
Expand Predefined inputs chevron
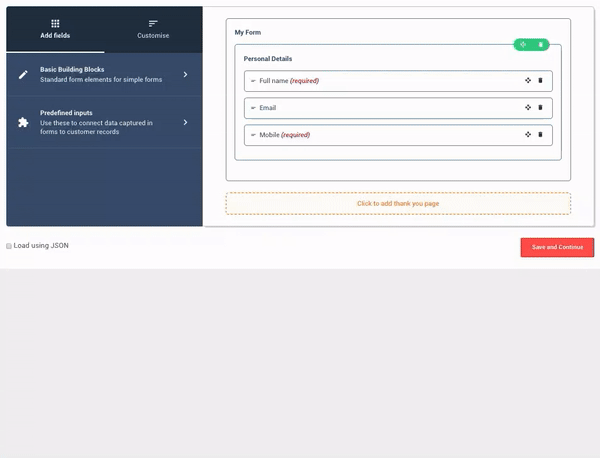185,122
